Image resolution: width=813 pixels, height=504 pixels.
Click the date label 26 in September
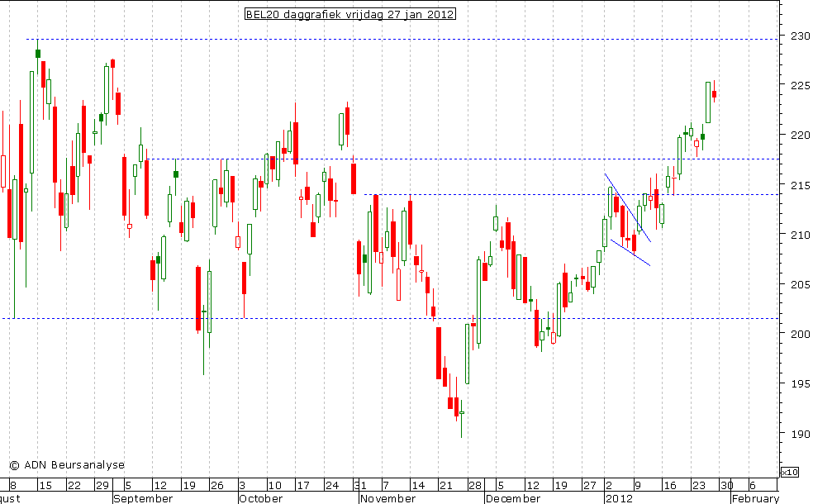pos(216,486)
